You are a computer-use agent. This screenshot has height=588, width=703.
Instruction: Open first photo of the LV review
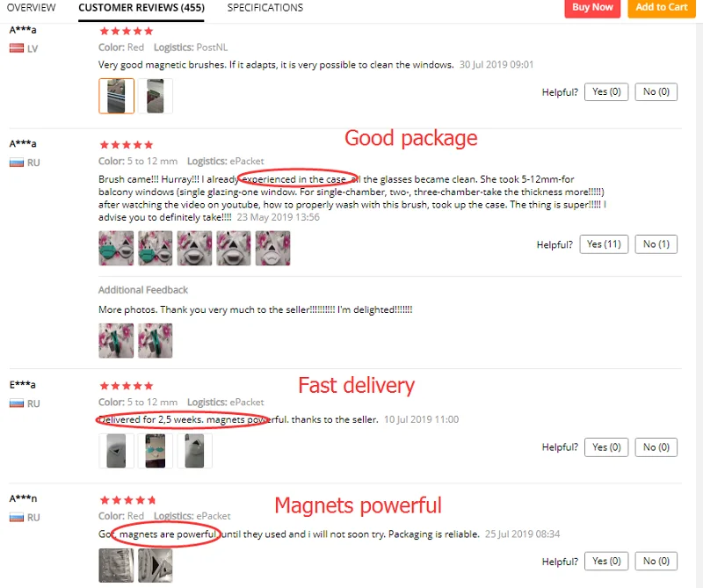click(x=116, y=96)
